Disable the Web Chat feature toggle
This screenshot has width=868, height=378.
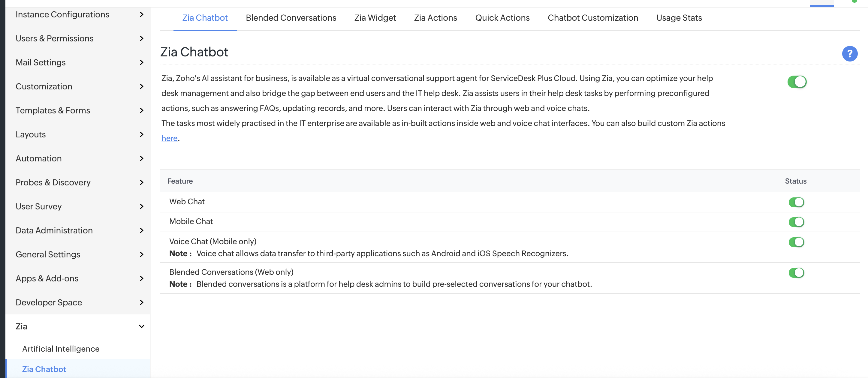(796, 202)
